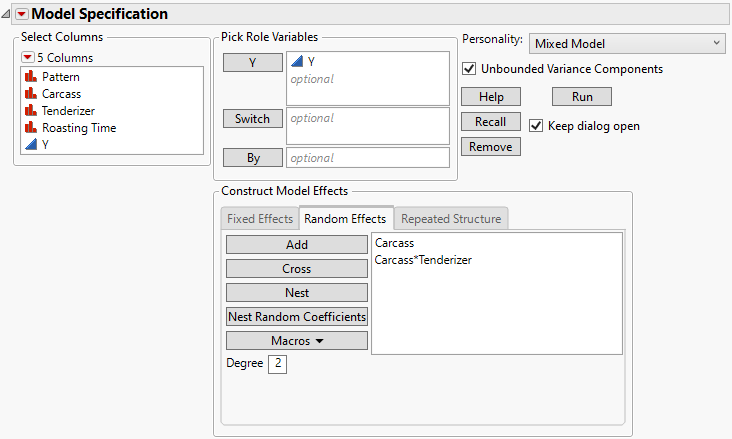The width and height of the screenshot is (732, 439).
Task: Uncheck Unbounded Variance Components
Action: [x=469, y=69]
